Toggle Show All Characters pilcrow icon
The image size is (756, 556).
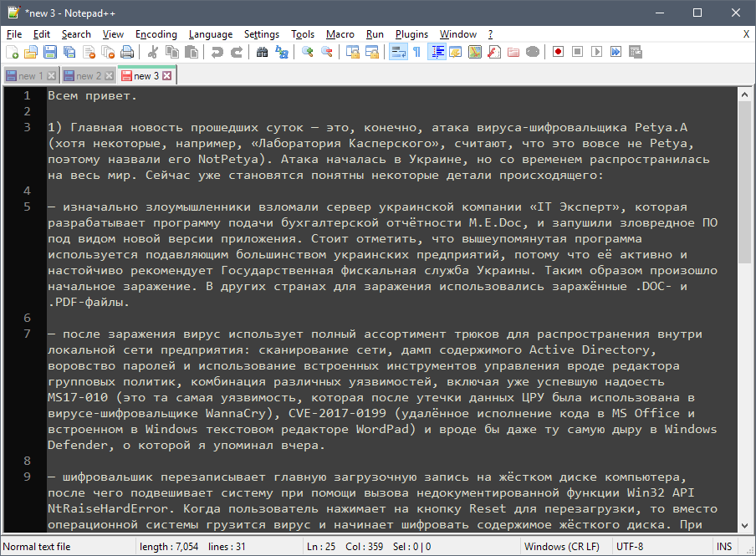coord(417,52)
